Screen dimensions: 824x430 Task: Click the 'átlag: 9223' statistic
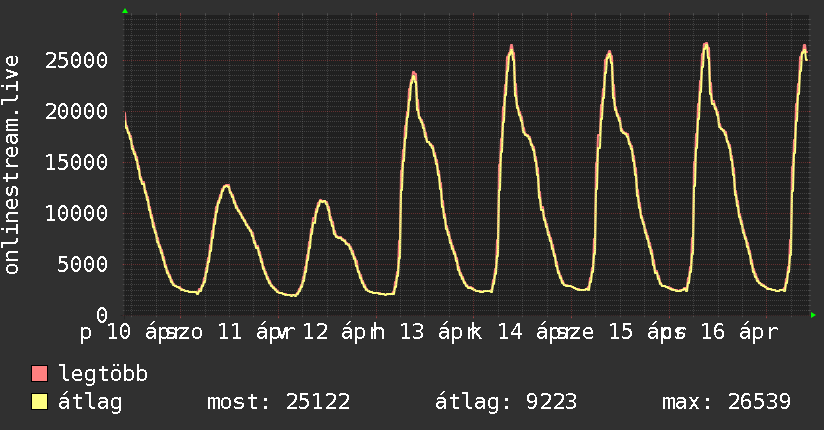click(x=506, y=402)
